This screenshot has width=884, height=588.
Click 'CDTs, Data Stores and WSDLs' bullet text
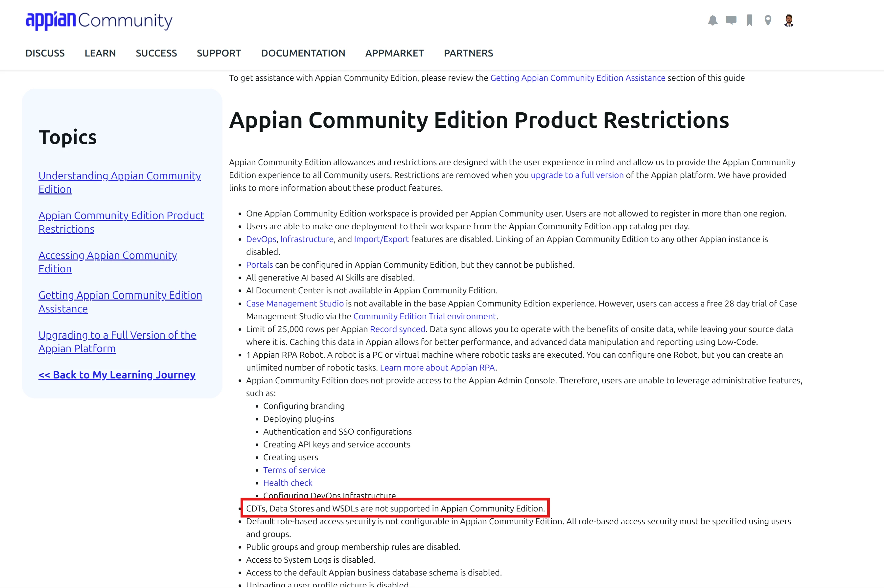(395, 509)
